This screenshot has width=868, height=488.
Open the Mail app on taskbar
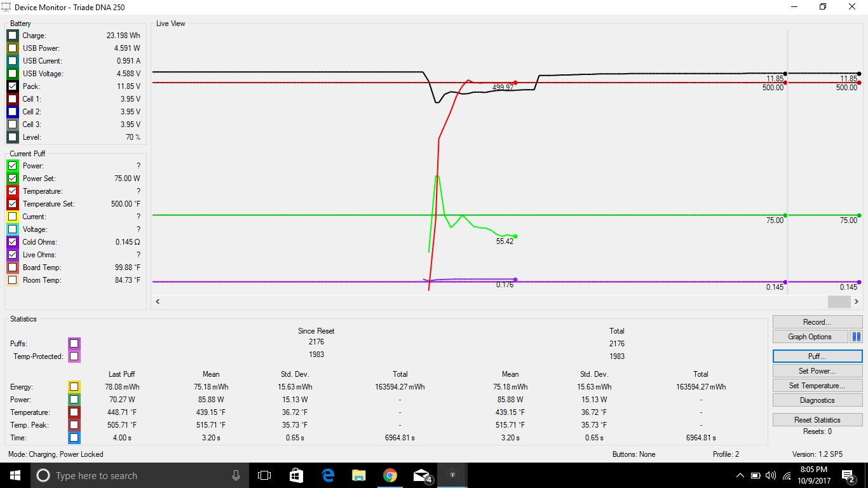tap(422, 475)
